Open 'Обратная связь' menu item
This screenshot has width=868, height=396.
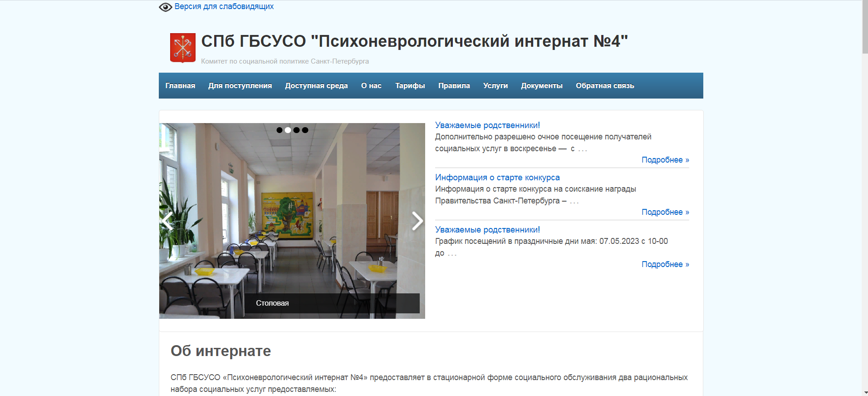tap(605, 86)
